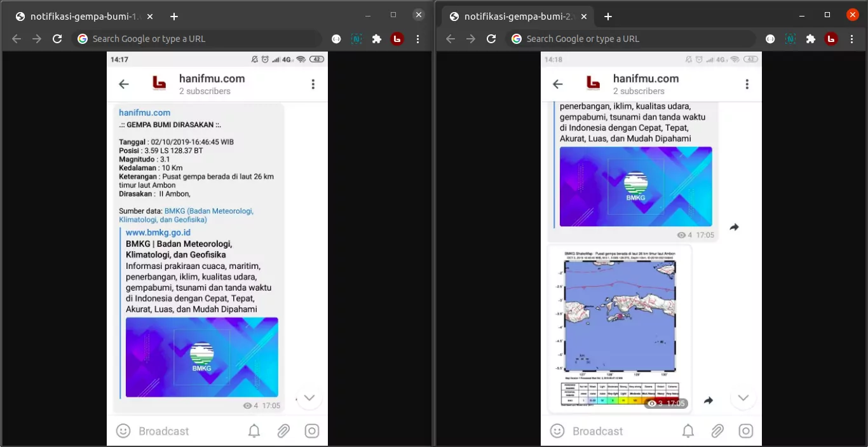868x447 pixels.
Task: Open new tab in right Chrome window
Action: [608, 17]
